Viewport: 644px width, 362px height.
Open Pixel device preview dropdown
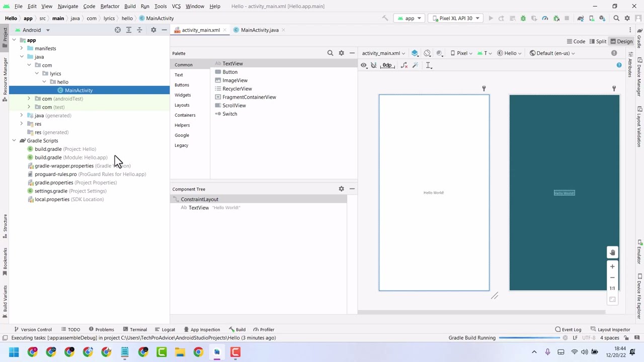coord(461,53)
